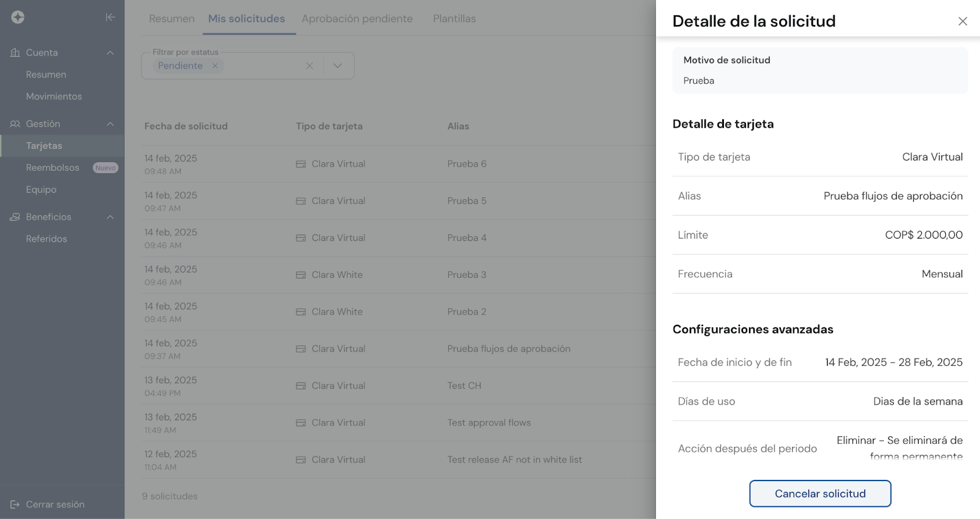Click the Cancelar solicitud button
Viewport: 980px width, 519px height.
pos(820,493)
